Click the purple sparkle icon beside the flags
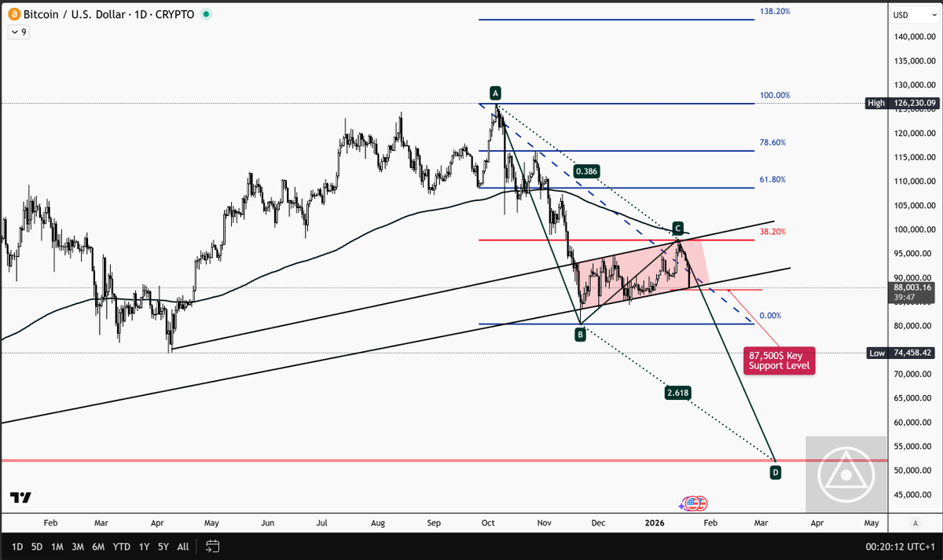 coord(682,507)
